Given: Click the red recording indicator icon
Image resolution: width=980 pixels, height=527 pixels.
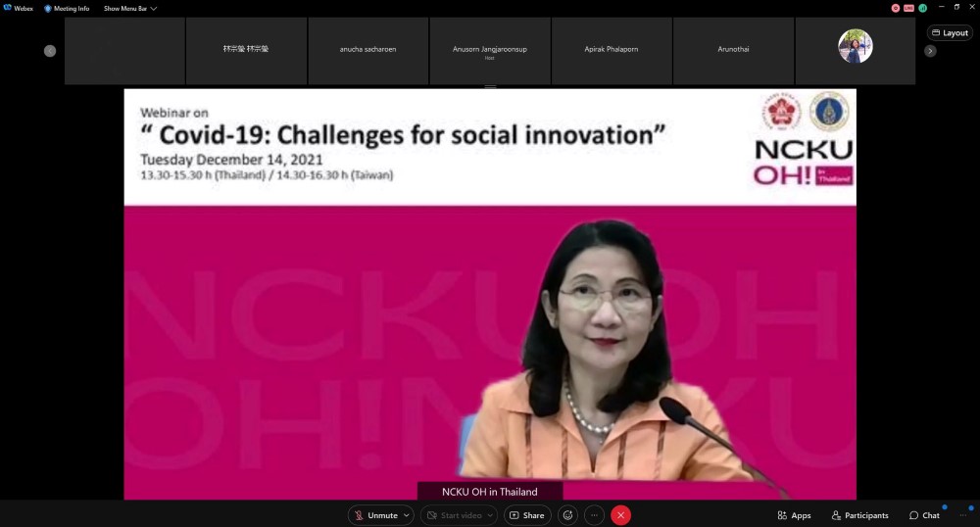Looking at the screenshot, I should [896, 8].
